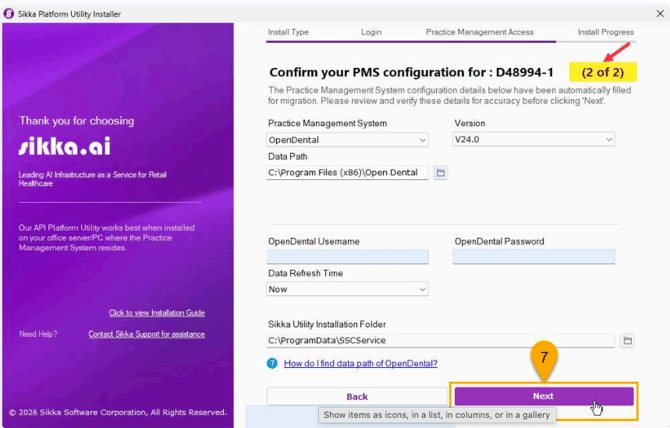Click into the Data Path text field
670x428 pixels.
(x=347, y=173)
